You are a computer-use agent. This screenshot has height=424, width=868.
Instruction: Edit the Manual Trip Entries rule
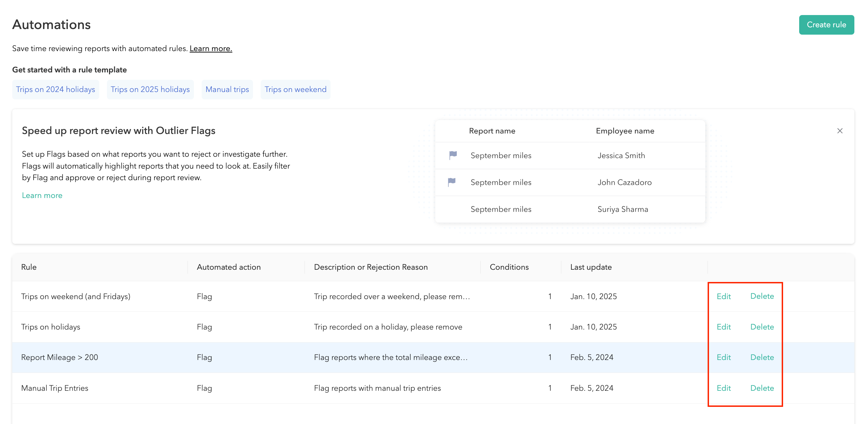[x=723, y=388]
